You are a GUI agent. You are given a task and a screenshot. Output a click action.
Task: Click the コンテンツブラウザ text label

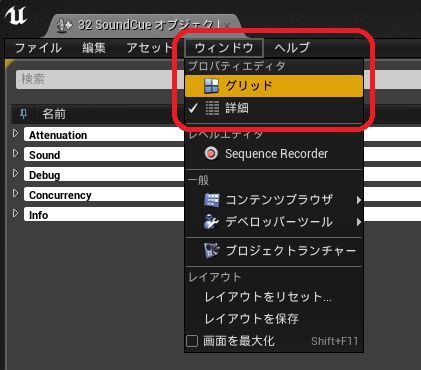(279, 200)
